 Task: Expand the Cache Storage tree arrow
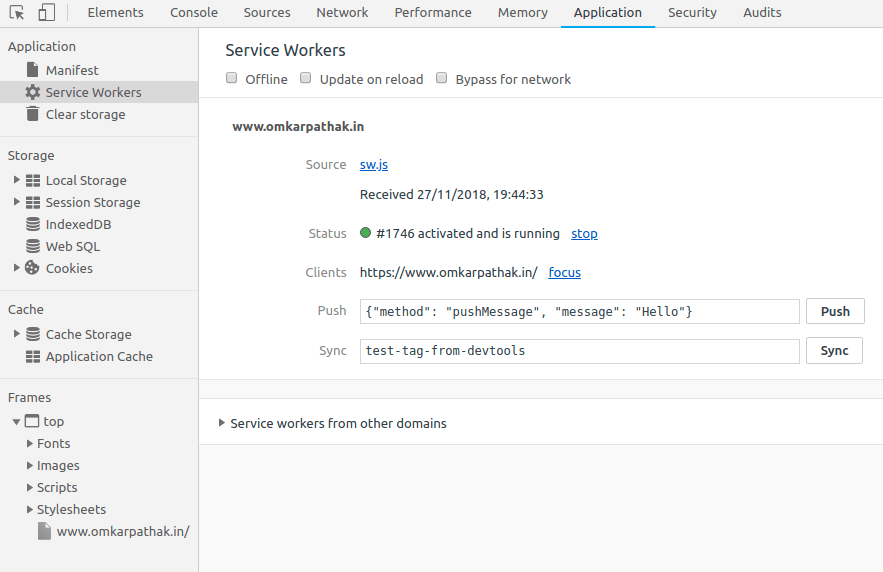16,334
